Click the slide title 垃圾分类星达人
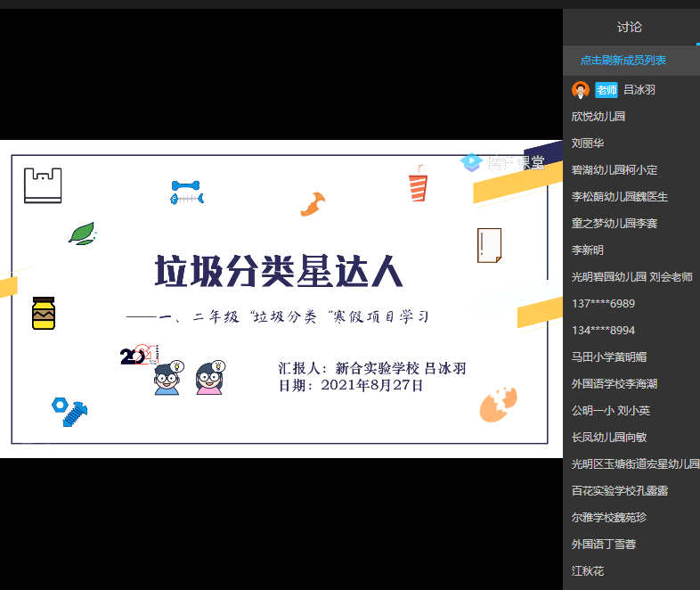The image size is (700, 590). coord(279,271)
